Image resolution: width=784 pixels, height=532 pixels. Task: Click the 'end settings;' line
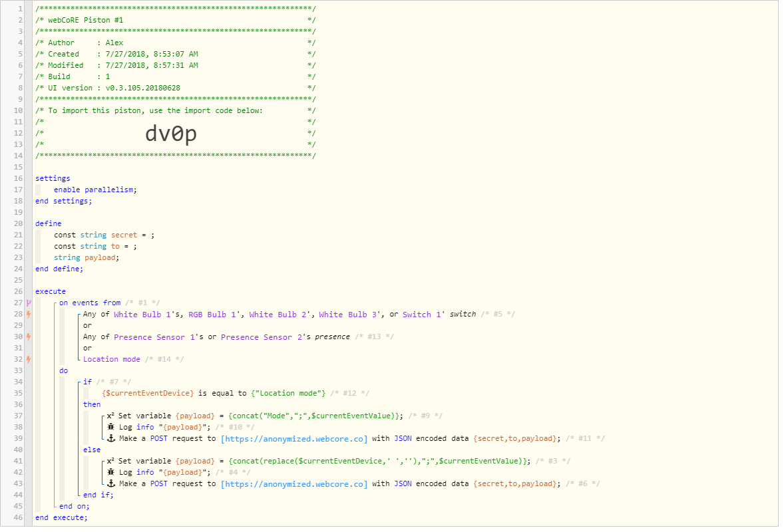(63, 201)
